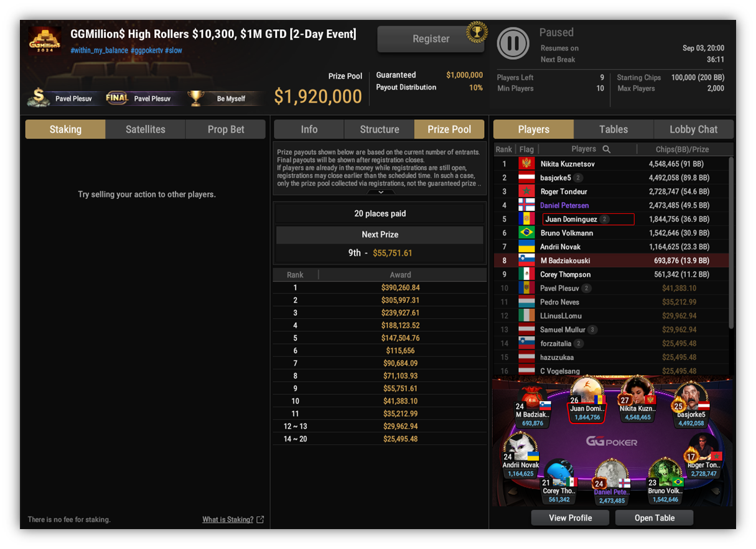
Task: Select Nikita Kuznetsov's avatar at the table
Action: click(637, 393)
